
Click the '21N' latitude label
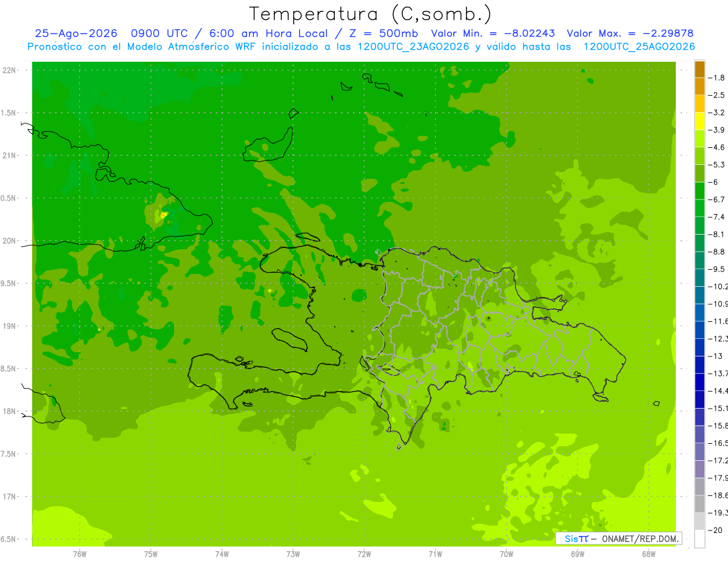pos(10,156)
